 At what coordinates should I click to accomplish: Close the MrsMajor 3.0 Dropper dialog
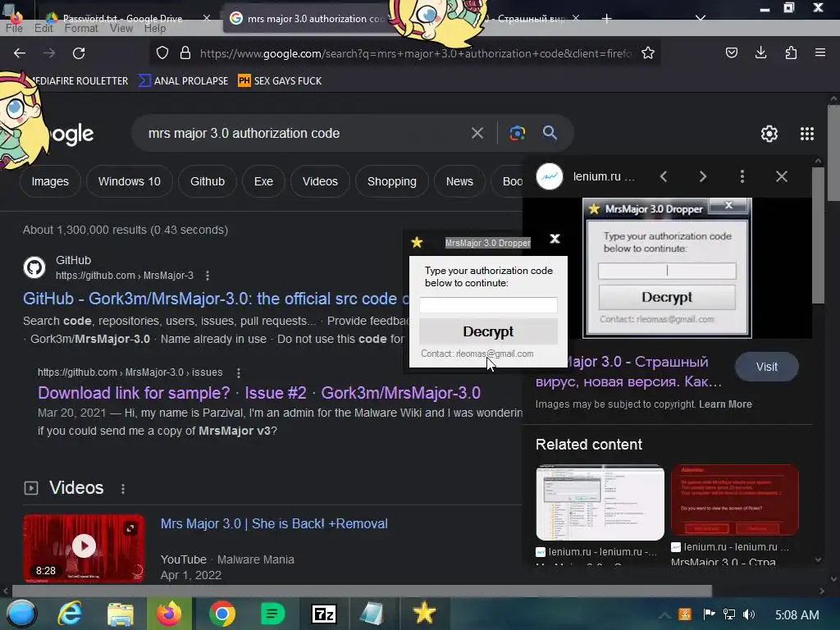pyautogui.click(x=555, y=239)
